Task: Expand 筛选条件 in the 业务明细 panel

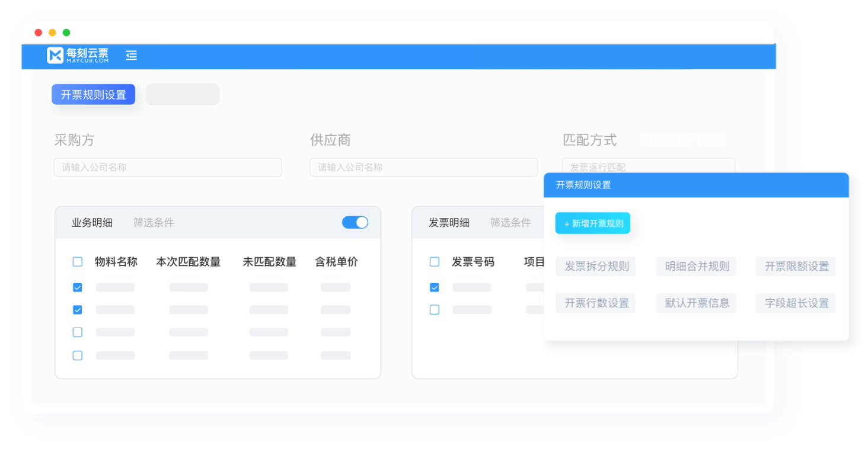Action: click(x=154, y=223)
